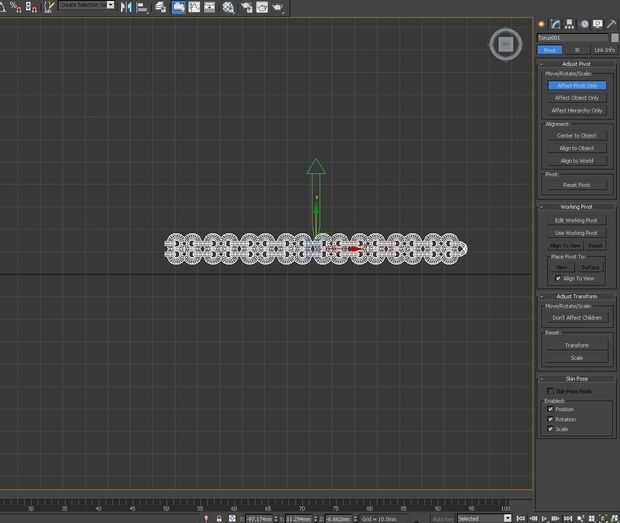Open the Create Selection Set dropdown
The image size is (620, 523).
pos(85,5)
